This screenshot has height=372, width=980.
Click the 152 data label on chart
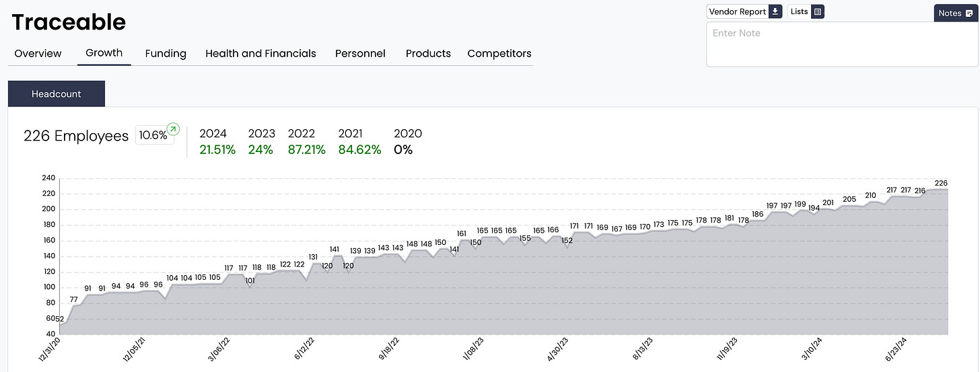coord(567,240)
